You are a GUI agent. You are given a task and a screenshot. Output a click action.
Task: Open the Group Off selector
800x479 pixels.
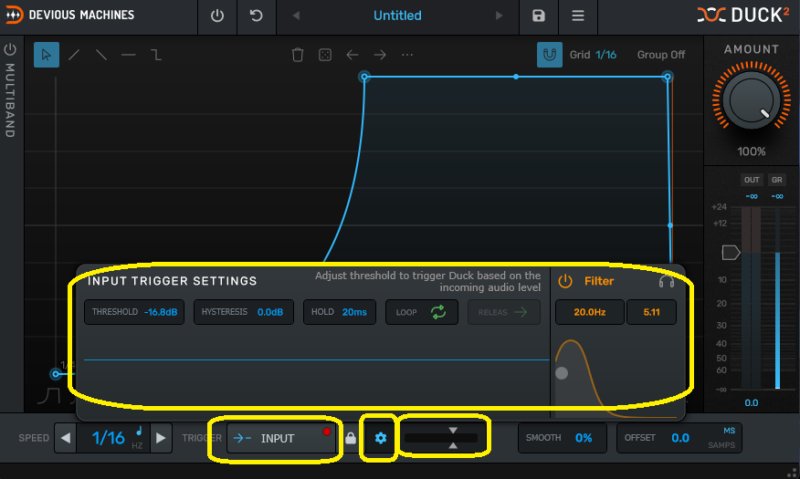[660, 55]
